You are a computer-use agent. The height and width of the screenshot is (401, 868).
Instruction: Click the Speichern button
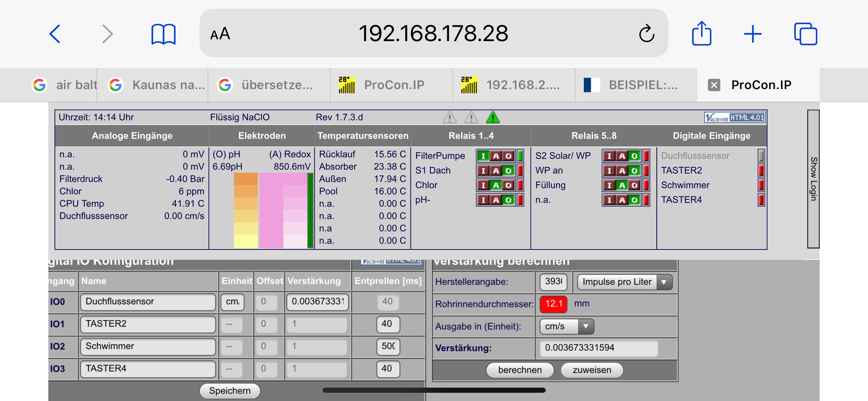(x=230, y=391)
